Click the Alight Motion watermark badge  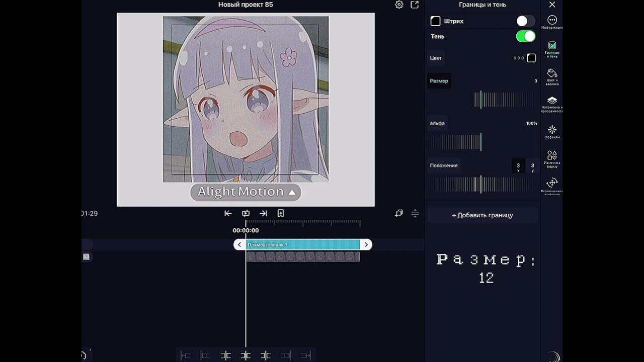(x=246, y=192)
